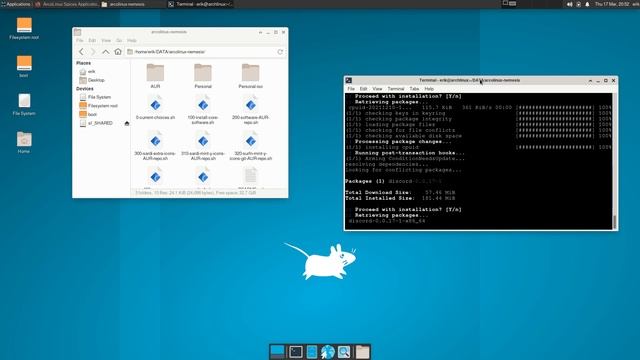Screen dimensions: 640x360
Task: Open application finder magnifier in dock
Action: (x=344, y=351)
